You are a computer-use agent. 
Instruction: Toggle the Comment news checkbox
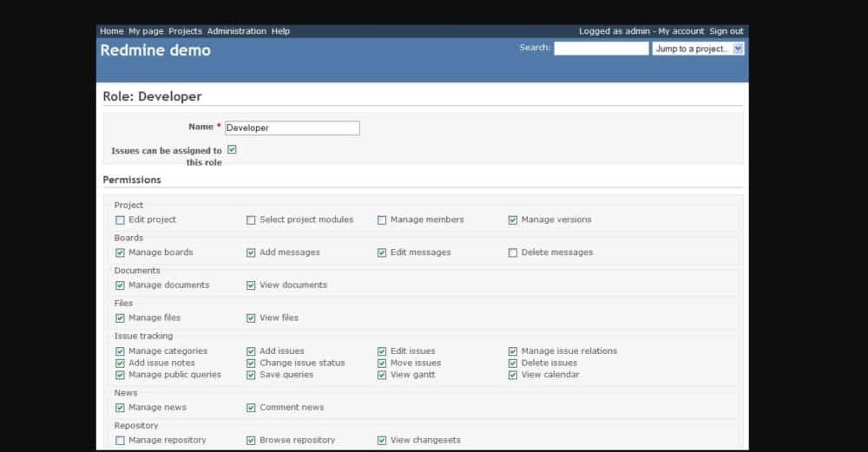251,408
